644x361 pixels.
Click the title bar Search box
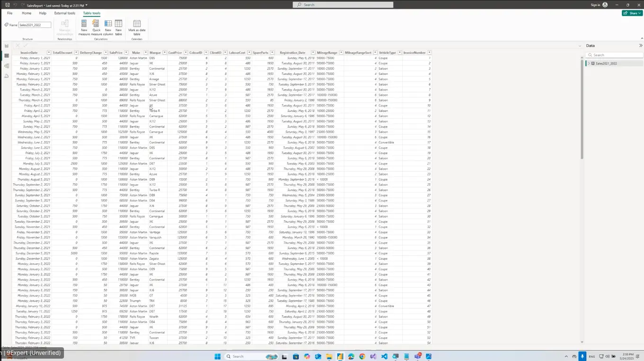pos(343,5)
